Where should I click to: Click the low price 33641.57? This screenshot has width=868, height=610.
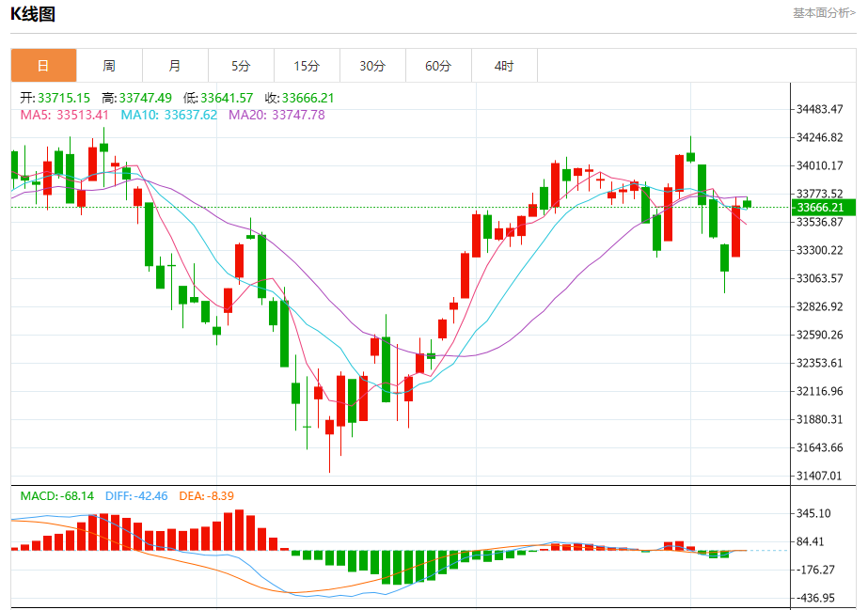(x=227, y=98)
